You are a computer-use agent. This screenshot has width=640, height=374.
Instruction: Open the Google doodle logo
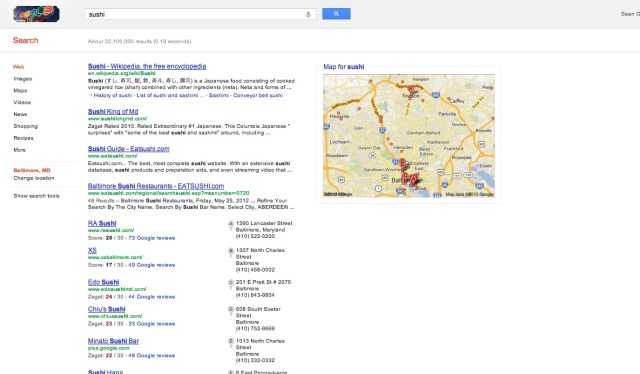[36, 14]
